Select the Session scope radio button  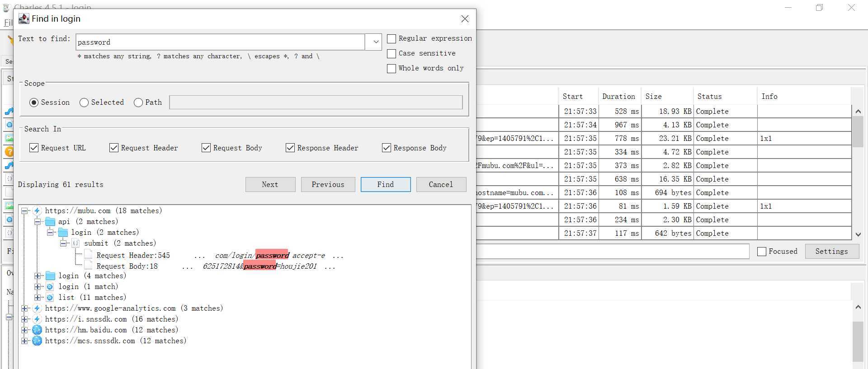34,103
